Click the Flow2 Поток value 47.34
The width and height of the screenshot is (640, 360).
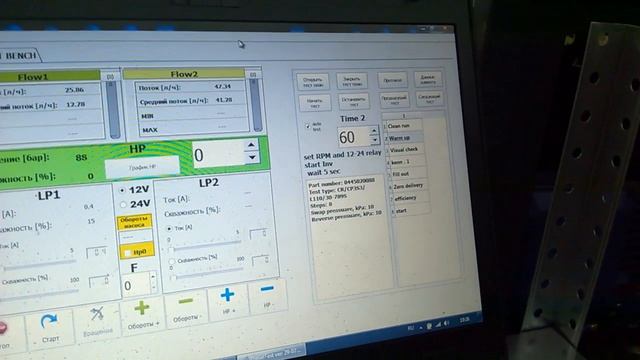coord(223,86)
